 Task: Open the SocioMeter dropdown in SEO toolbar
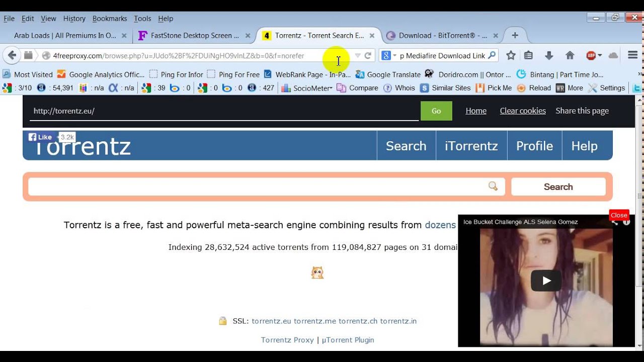(307, 87)
